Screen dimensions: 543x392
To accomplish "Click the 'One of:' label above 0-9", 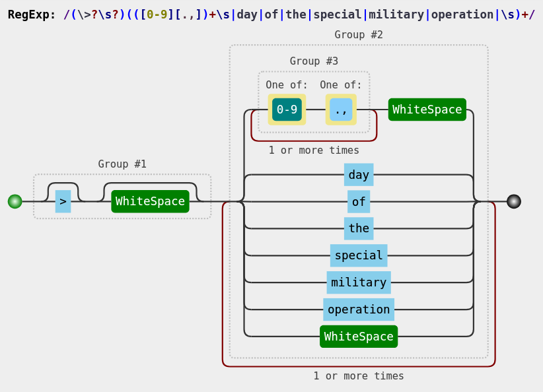I will coord(287,84).
